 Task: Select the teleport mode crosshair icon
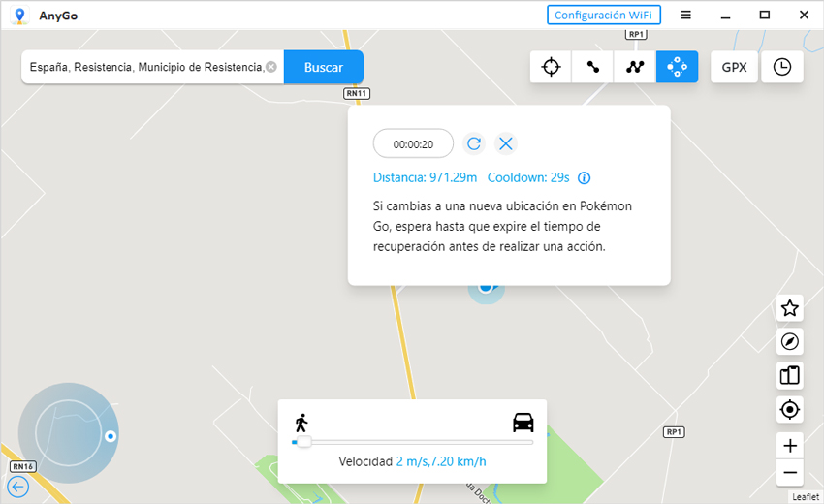click(551, 67)
